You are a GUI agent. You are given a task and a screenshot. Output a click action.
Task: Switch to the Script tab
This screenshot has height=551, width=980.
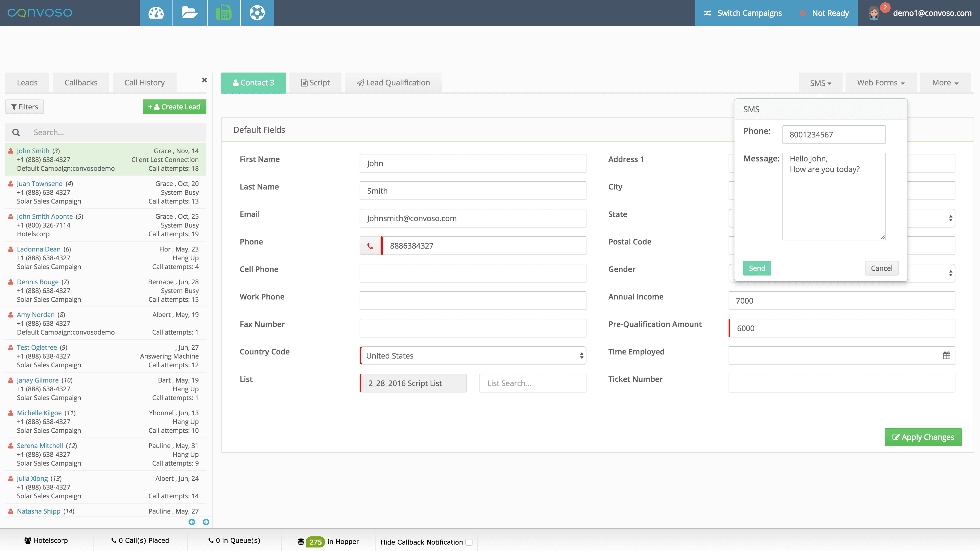point(315,82)
